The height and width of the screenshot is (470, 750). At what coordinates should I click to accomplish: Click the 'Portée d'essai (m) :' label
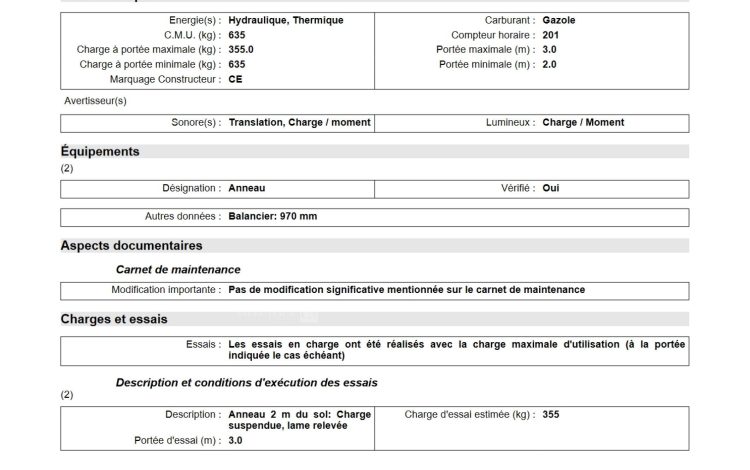coord(178,441)
